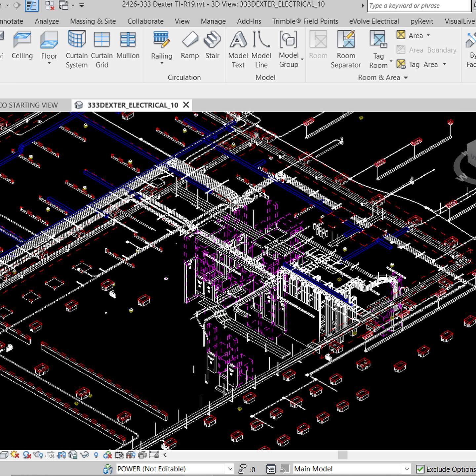
Task: Open the pyRevit tab
Action: (422, 21)
